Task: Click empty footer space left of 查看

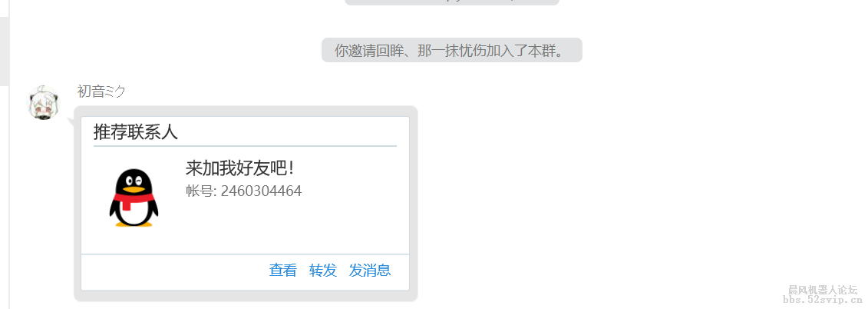Action: [174, 272]
